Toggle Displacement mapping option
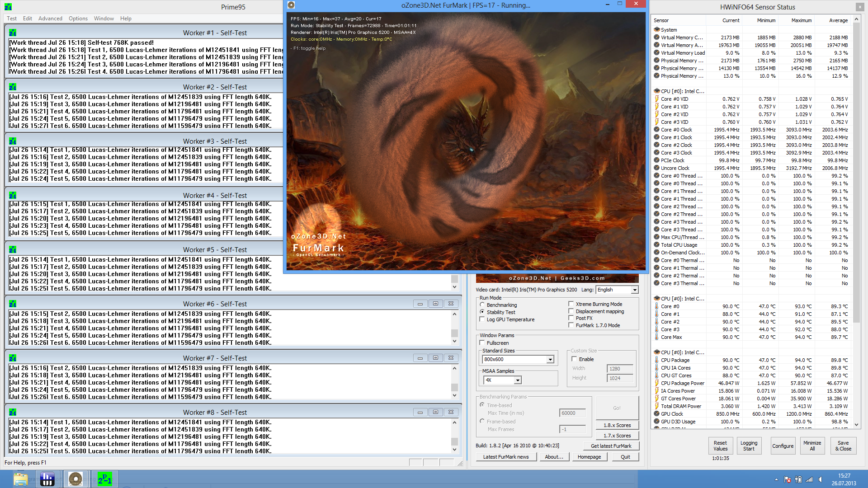 pos(571,311)
